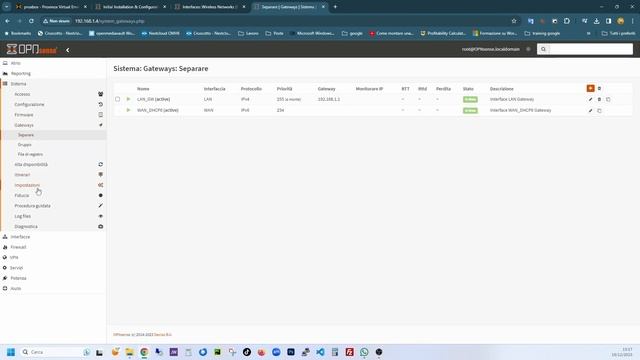Open the Lavoro bookmarks folder
This screenshot has width=640, height=360.
point(248,33)
